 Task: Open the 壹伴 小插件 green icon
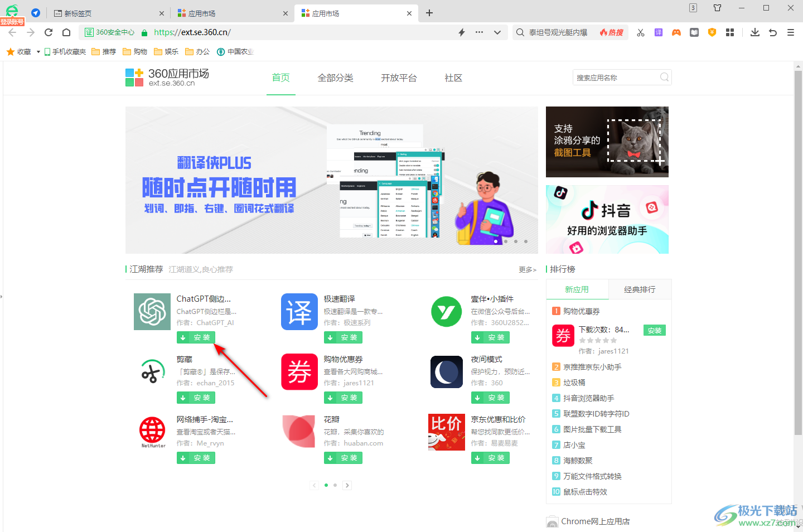tap(447, 312)
